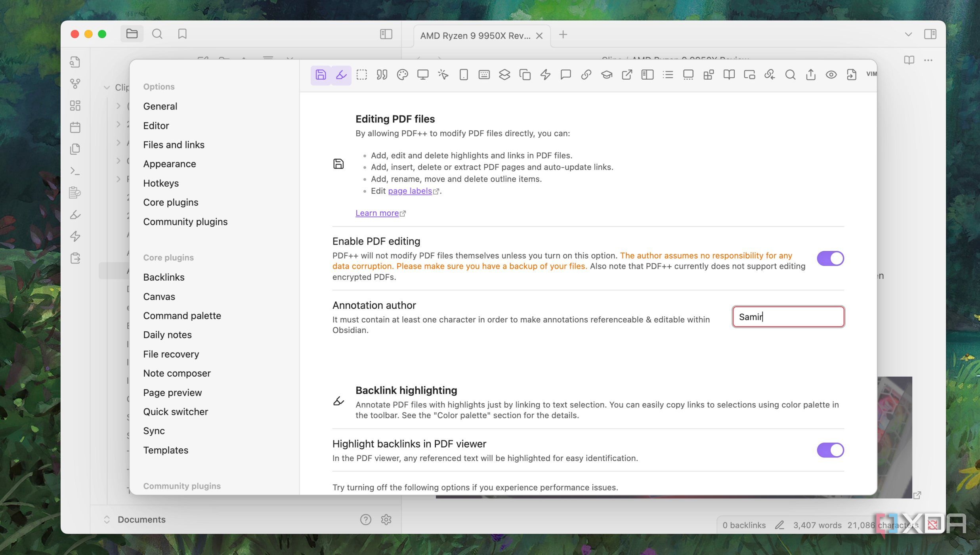Focus the Annotation author text field
The width and height of the screenshot is (980, 555).
click(788, 317)
